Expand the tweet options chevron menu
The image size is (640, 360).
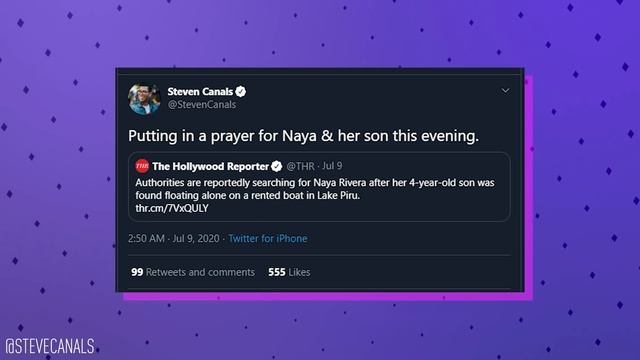point(505,90)
